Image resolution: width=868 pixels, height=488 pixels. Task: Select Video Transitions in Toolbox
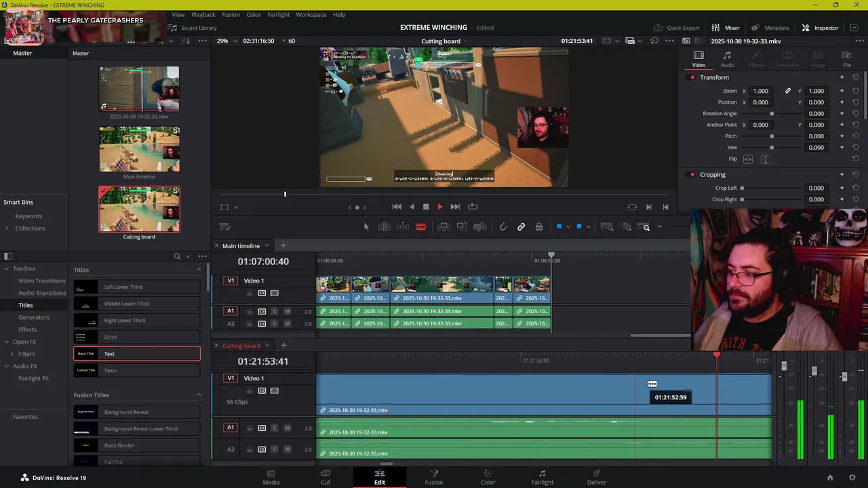pyautogui.click(x=42, y=281)
